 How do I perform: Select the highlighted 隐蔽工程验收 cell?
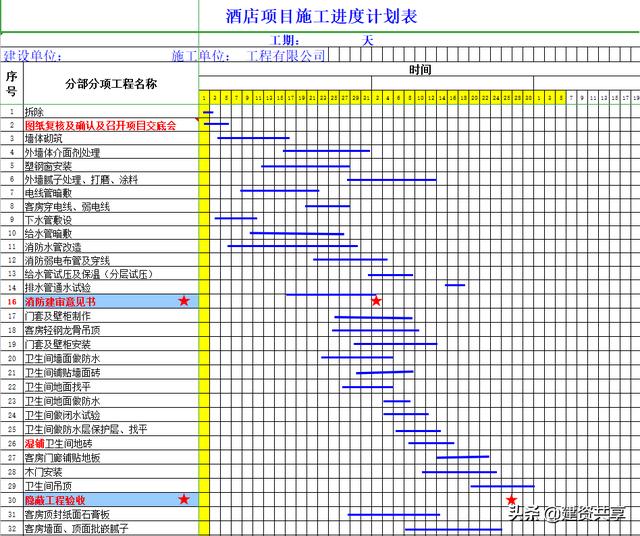tap(111, 500)
